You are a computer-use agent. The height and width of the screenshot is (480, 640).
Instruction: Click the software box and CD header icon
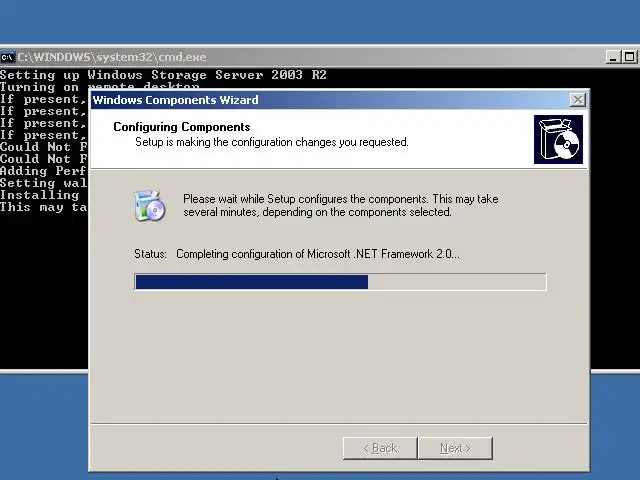click(x=558, y=139)
